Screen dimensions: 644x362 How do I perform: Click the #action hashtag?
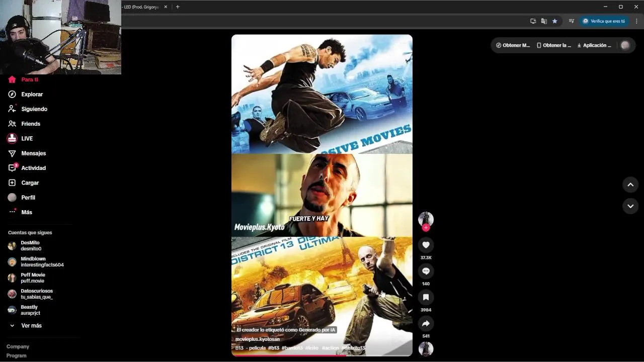[331, 348]
